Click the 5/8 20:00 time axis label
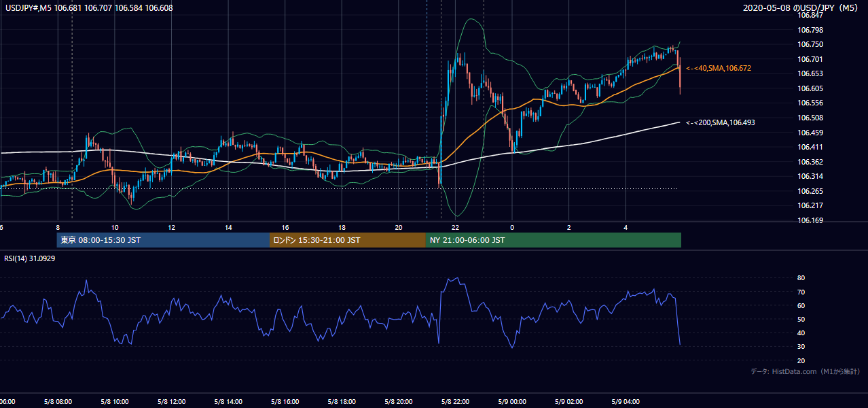This screenshot has height=408, width=868. coord(399,401)
